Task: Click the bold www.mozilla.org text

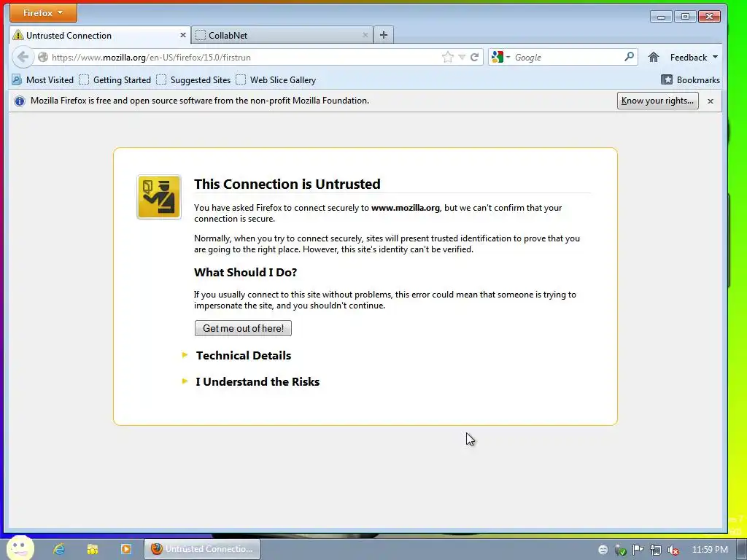Action: (x=406, y=208)
